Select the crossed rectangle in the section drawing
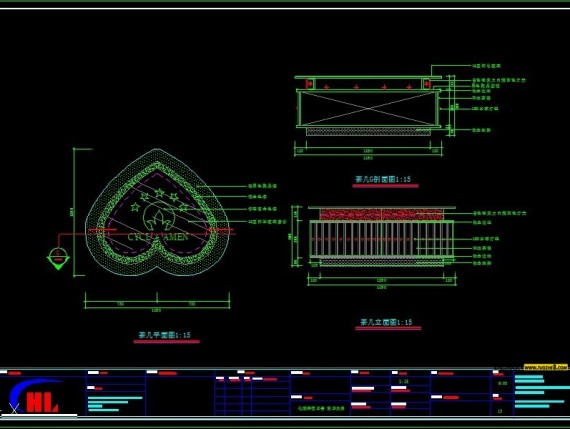The width and height of the screenshot is (570, 429). tap(368, 108)
